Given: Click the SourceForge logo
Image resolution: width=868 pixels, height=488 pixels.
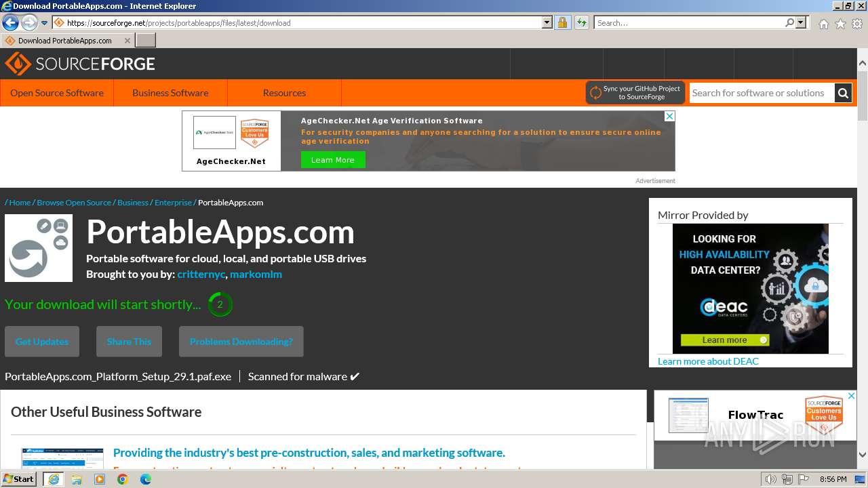Looking at the screenshot, I should coord(80,64).
